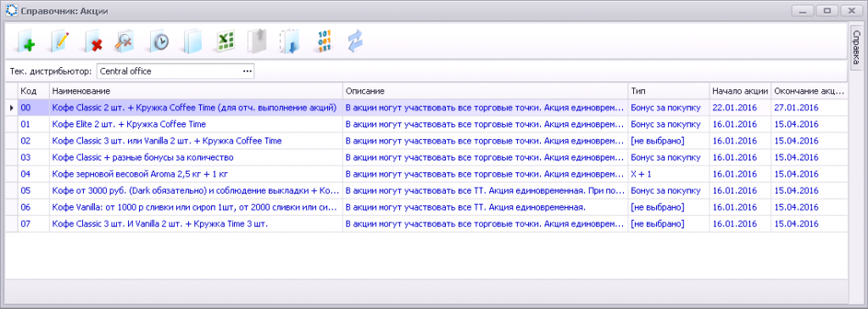Click the '[не выбрано]' type in row 07
This screenshot has height=309, width=868.
(x=668, y=224)
